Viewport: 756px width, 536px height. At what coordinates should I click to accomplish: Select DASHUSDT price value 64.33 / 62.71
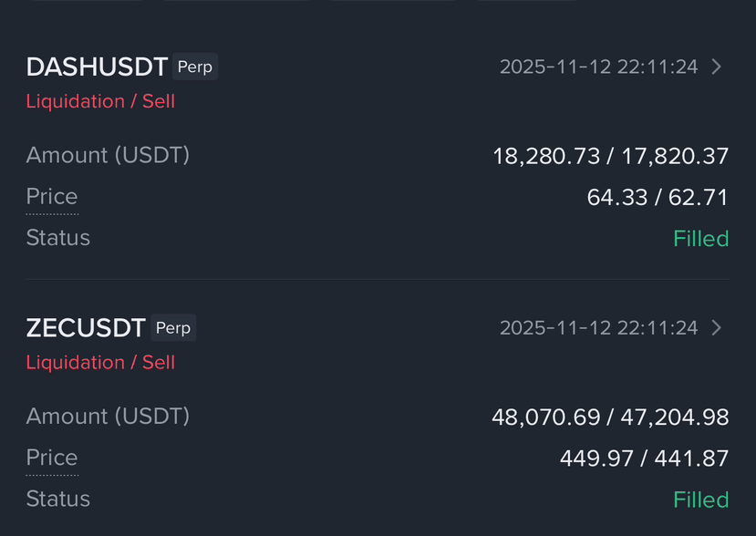(658, 198)
